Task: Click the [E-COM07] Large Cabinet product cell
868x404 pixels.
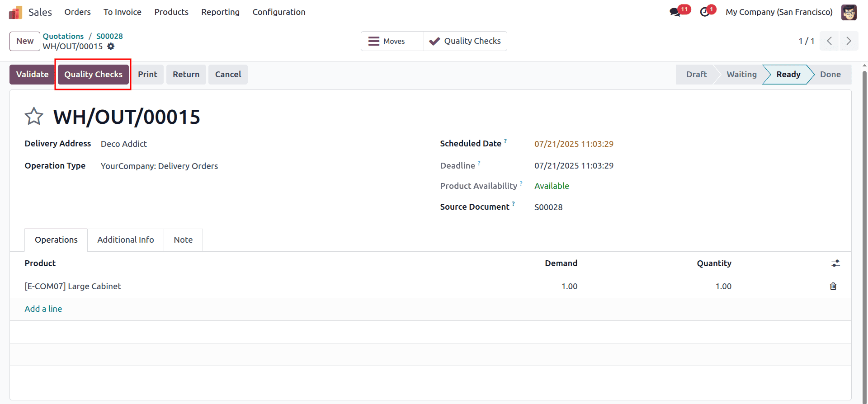Action: pos(73,287)
